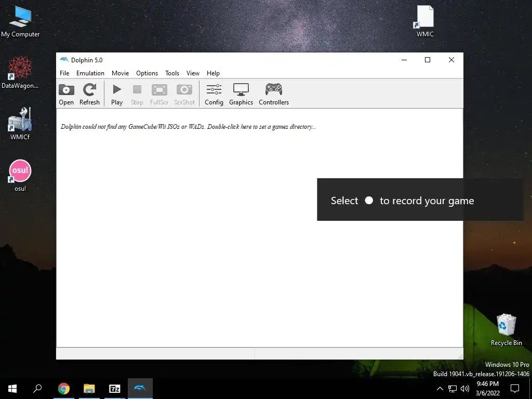The width and height of the screenshot is (532, 399).
Task: Select the Recycle Bin icon
Action: click(506, 330)
